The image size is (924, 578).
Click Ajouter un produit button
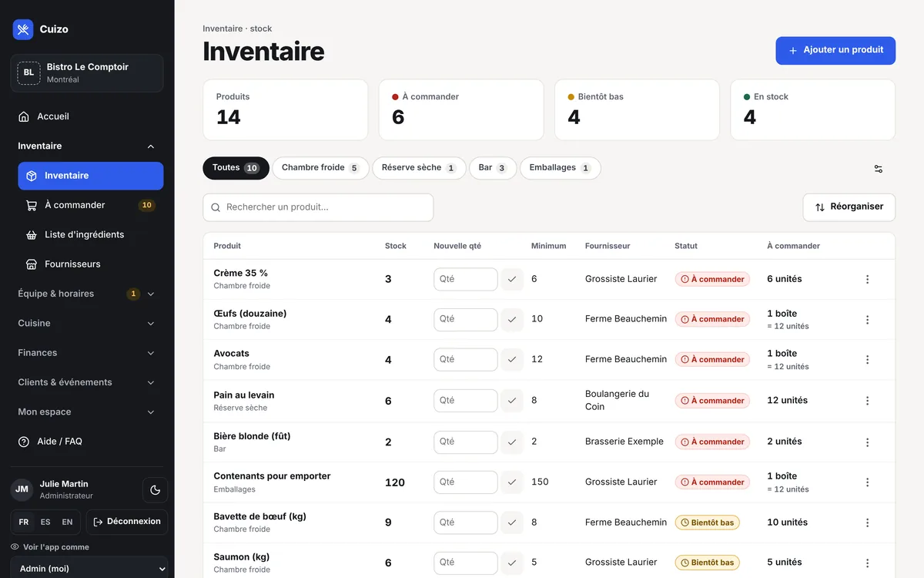point(835,50)
